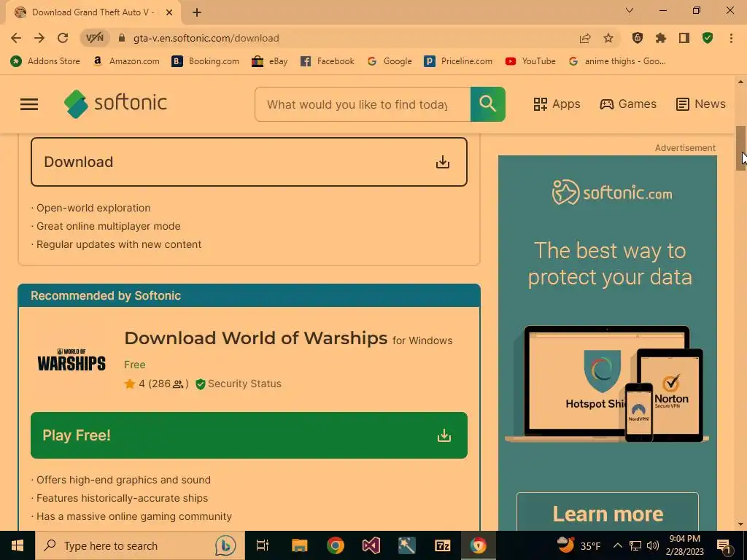
Task: Open the network tray icon
Action: pos(635,545)
